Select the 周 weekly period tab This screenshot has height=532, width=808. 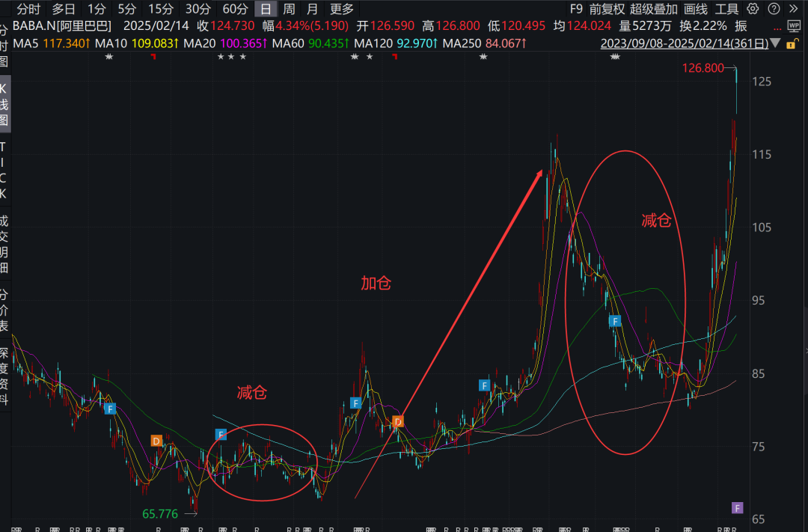tap(289, 9)
